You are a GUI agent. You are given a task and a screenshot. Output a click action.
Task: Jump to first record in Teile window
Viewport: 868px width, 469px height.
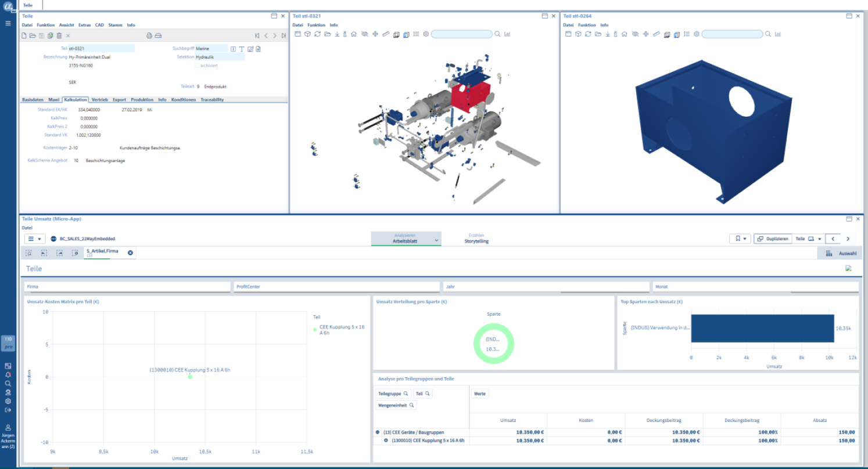(x=257, y=36)
